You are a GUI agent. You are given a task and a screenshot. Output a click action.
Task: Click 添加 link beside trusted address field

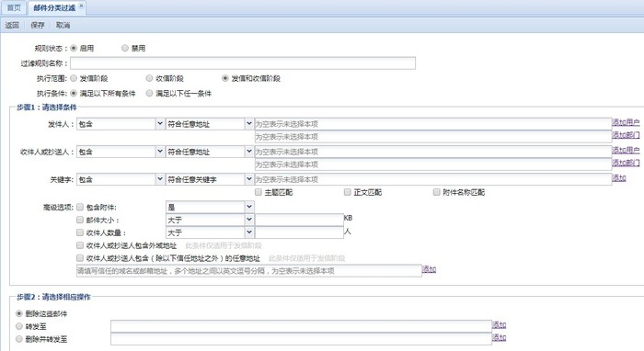[x=429, y=269]
